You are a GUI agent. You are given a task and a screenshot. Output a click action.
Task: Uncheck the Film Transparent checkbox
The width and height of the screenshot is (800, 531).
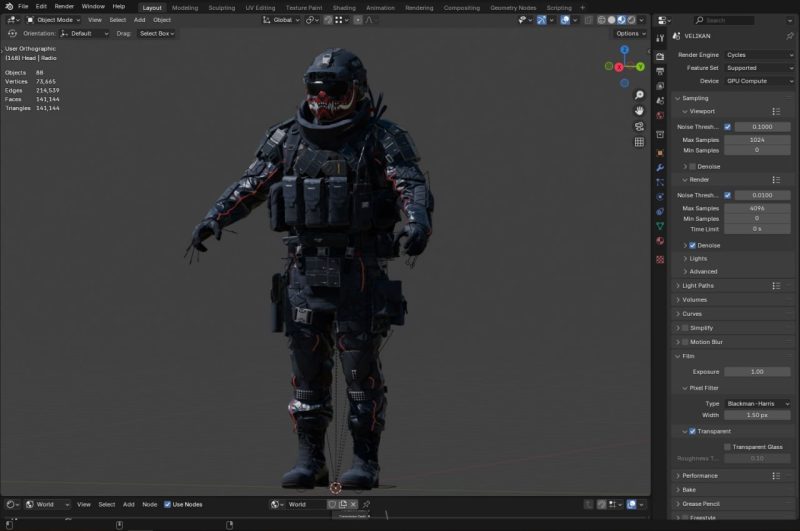[692, 431]
